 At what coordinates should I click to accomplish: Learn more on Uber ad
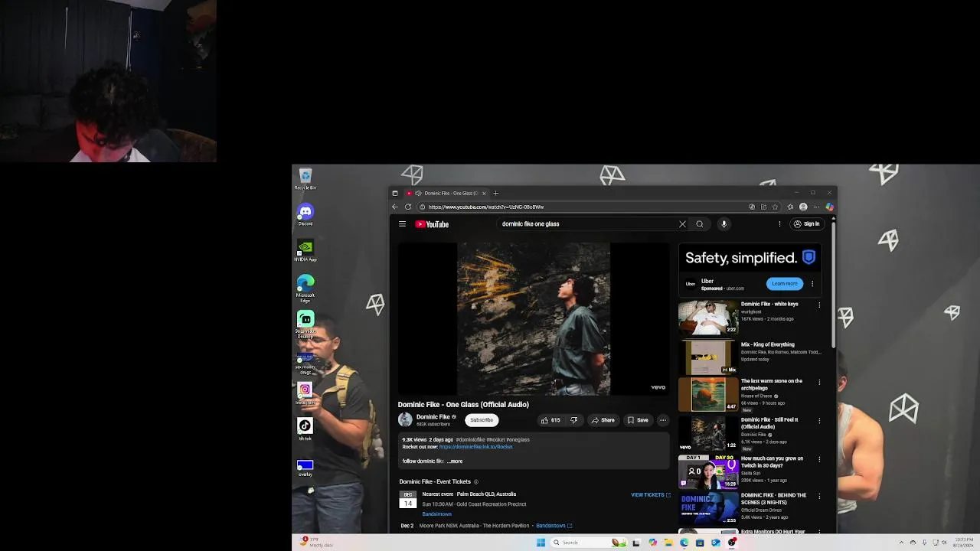point(785,283)
